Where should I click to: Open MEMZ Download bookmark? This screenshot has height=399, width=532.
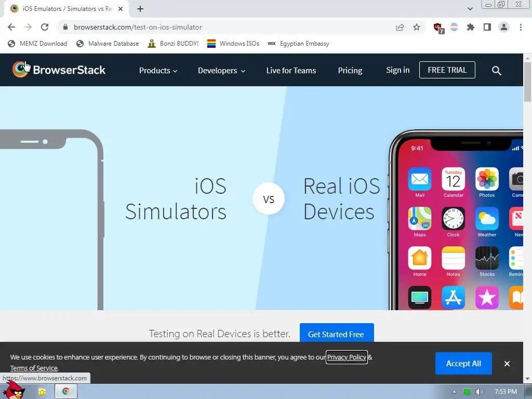coord(37,44)
